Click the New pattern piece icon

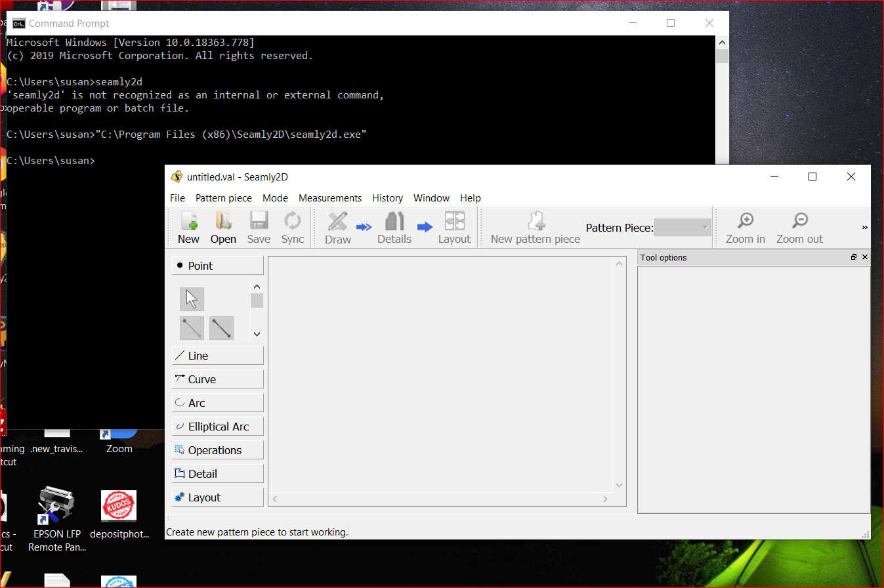535,227
